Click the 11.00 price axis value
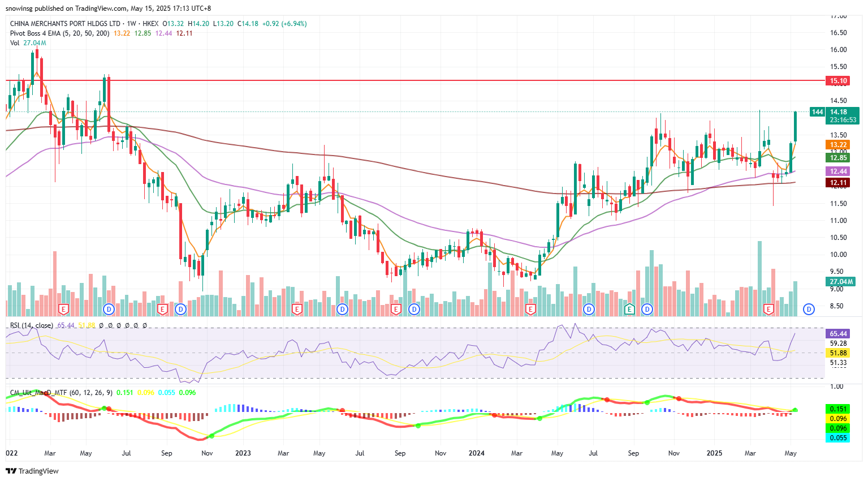Viewport: 868px width, 481px height. pos(838,221)
